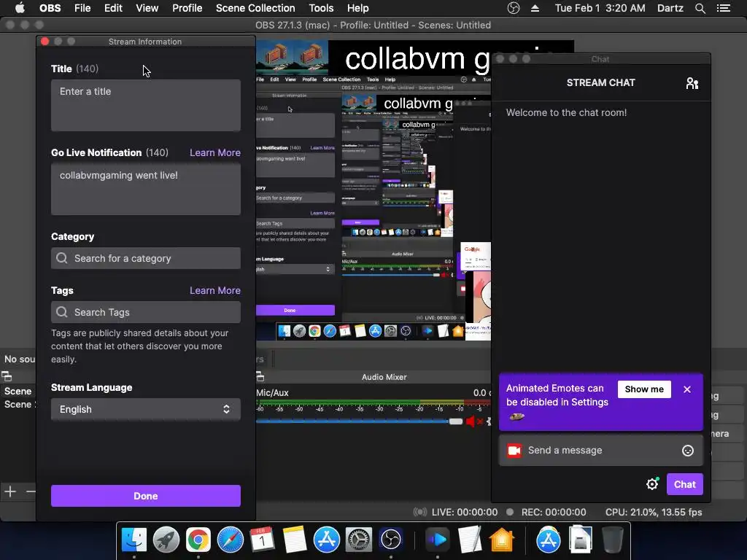Click the Done button in Stream Information
Screen dimensions: 747x560
tap(146, 496)
